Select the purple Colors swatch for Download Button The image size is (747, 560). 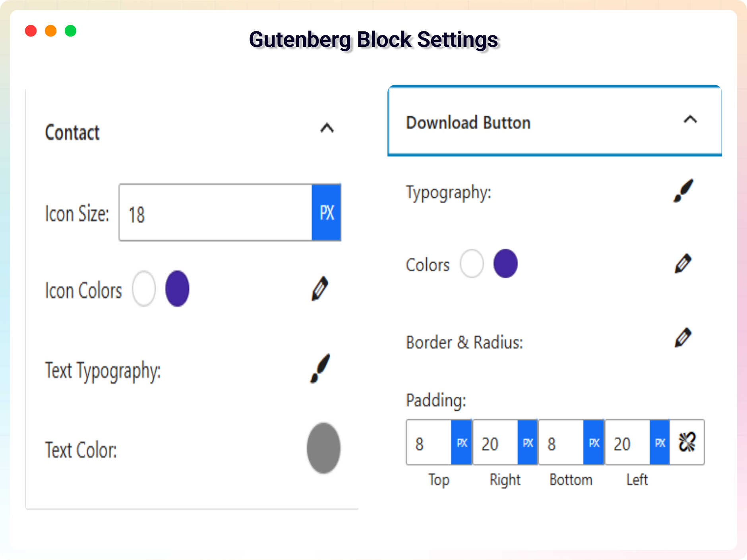tap(505, 264)
